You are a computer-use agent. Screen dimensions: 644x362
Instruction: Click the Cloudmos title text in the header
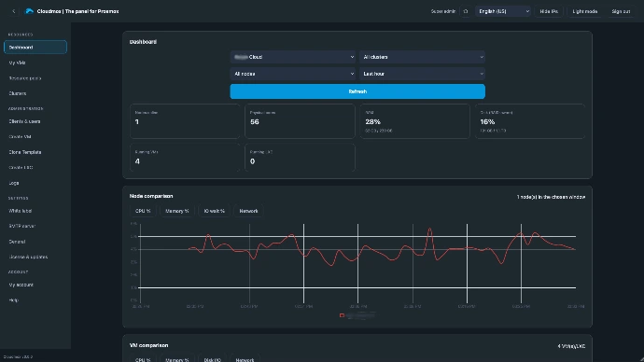pyautogui.click(x=77, y=11)
